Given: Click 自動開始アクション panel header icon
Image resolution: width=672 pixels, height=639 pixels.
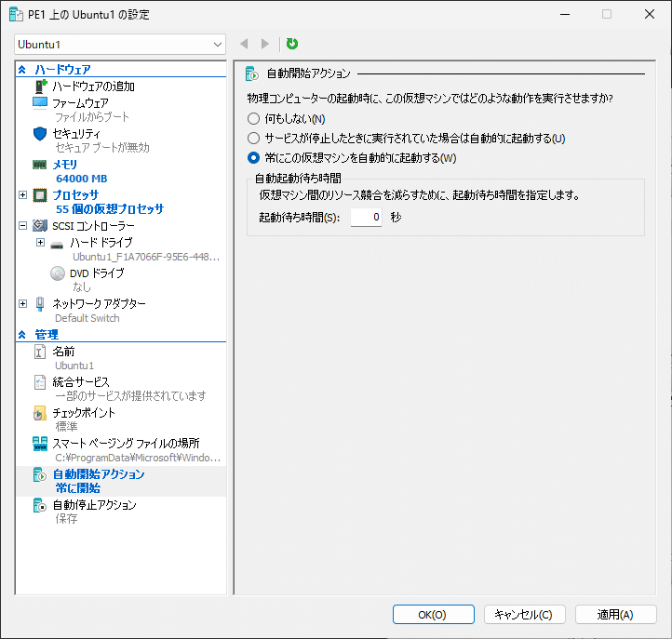Looking at the screenshot, I should click(x=252, y=73).
